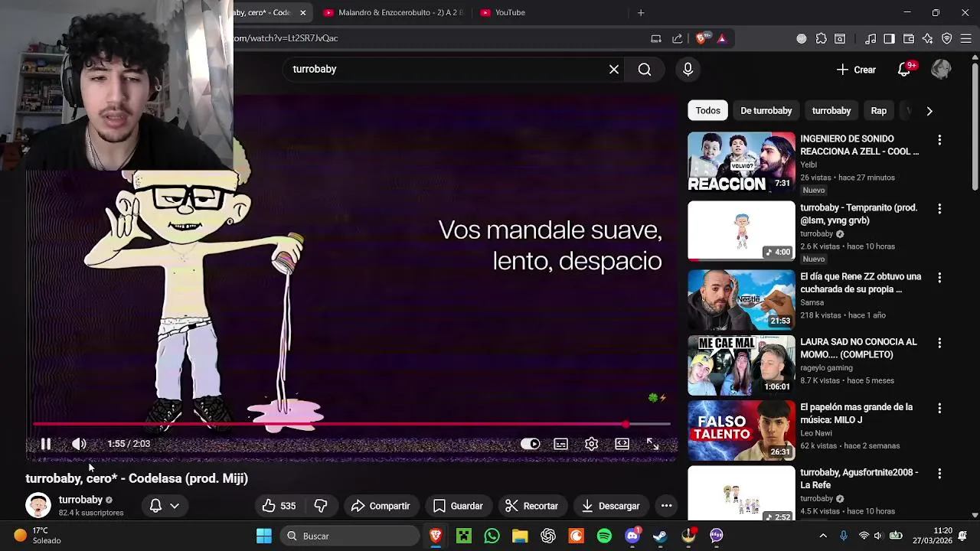Screen dimensions: 980x551
Task: Mute the video volume
Action: (x=79, y=444)
